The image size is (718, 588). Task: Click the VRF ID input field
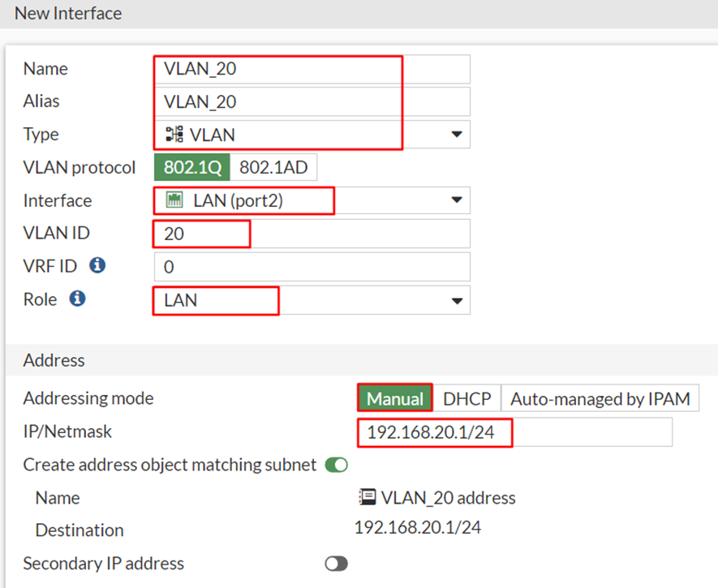coord(312,267)
